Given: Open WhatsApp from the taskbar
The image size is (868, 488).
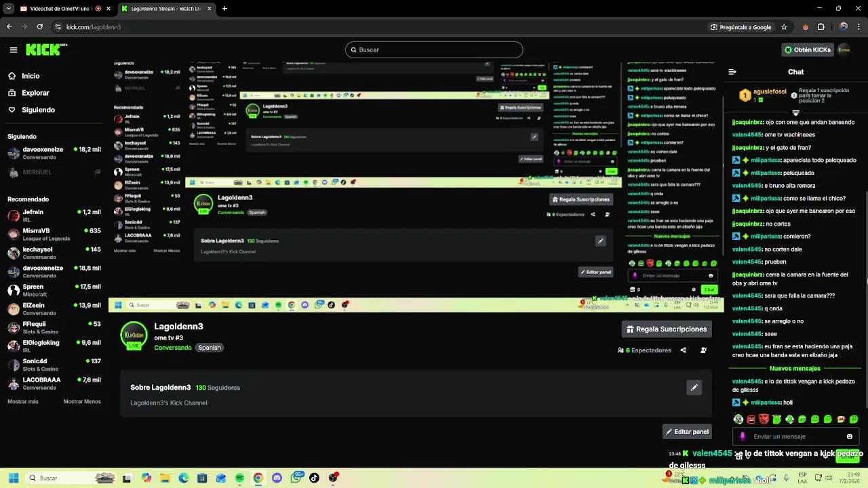Looking at the screenshot, I should pos(296,478).
